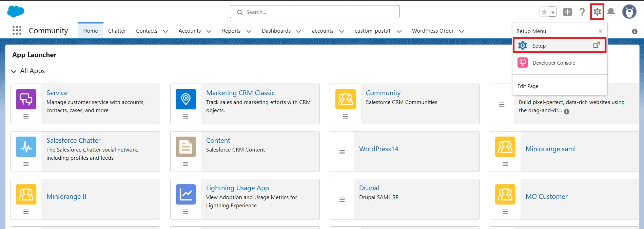The width and height of the screenshot is (644, 229).
Task: Open the Contacts tab
Action: point(147,31)
